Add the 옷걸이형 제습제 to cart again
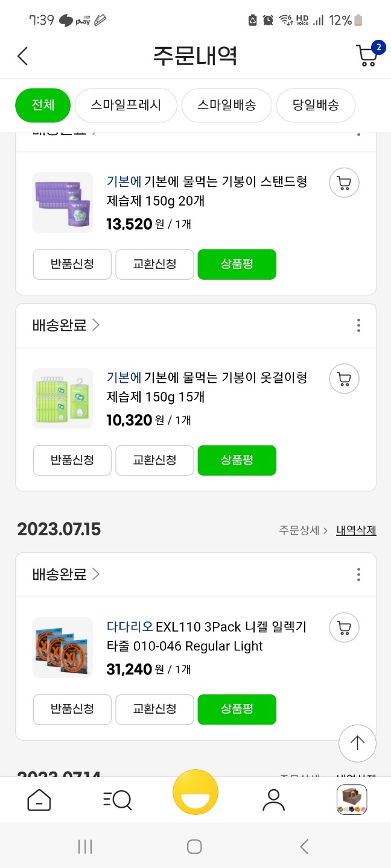This screenshot has height=868, width=391. [x=343, y=379]
